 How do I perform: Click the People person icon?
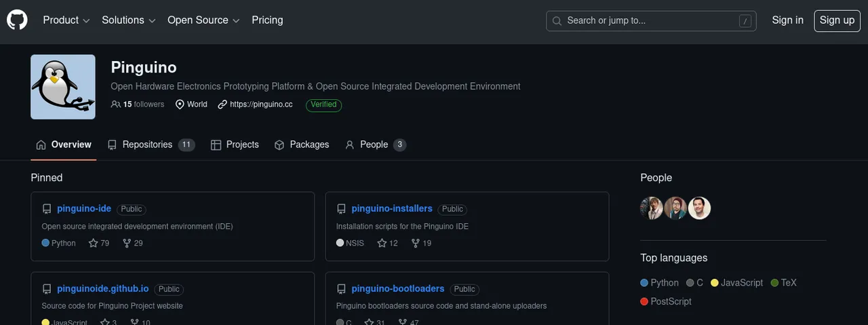350,145
